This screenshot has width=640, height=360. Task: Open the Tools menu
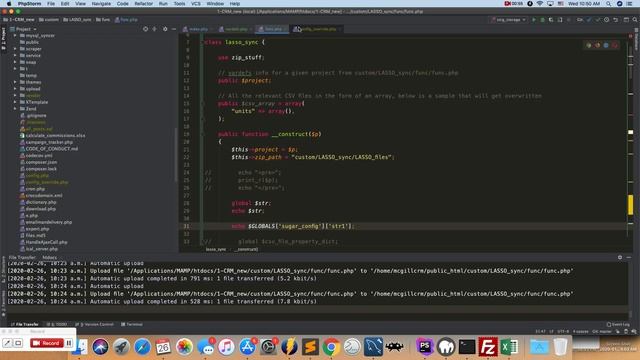click(x=179, y=4)
